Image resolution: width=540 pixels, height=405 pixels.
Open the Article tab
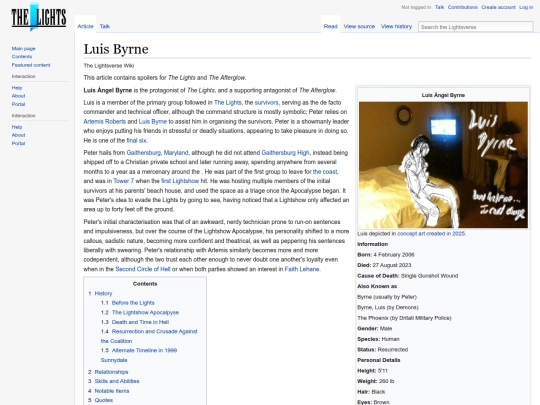point(85,26)
